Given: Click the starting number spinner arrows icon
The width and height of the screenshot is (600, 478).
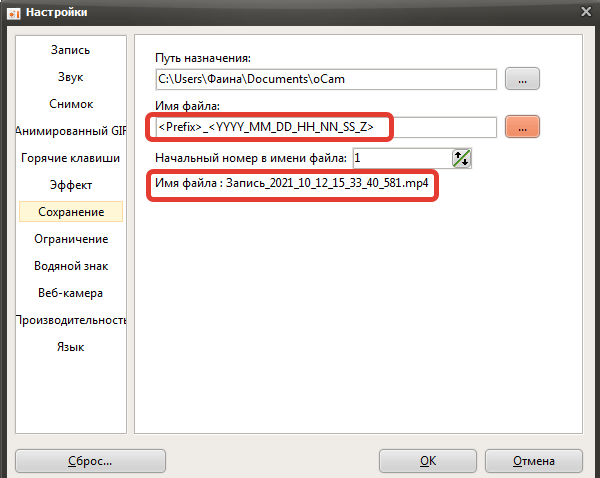Looking at the screenshot, I should [x=461, y=158].
